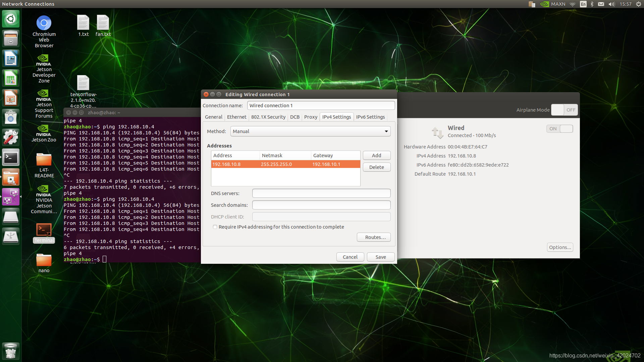
Task: Open the Terminal launcher in the dock
Action: pos(10,158)
